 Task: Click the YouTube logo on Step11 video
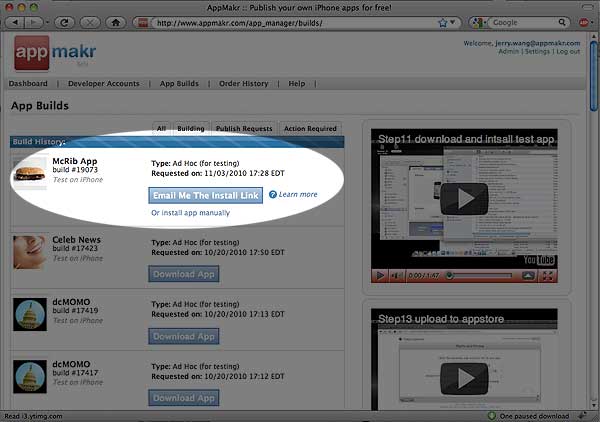[x=539, y=260]
